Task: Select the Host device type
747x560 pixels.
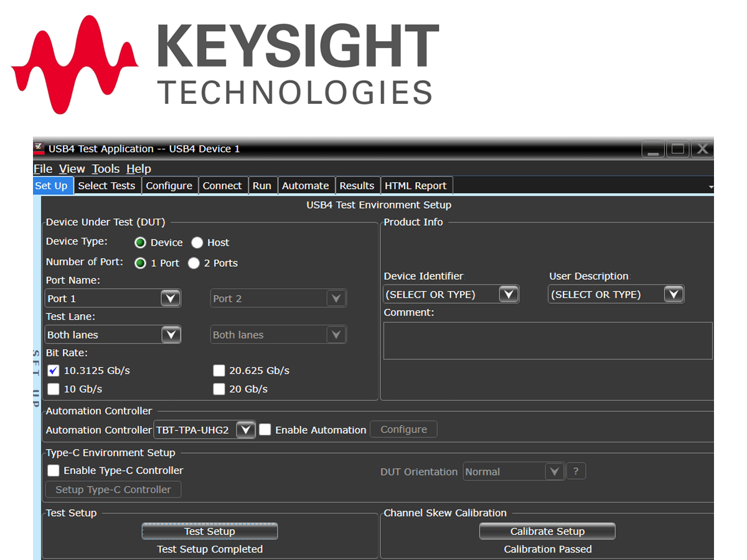Action: [197, 243]
